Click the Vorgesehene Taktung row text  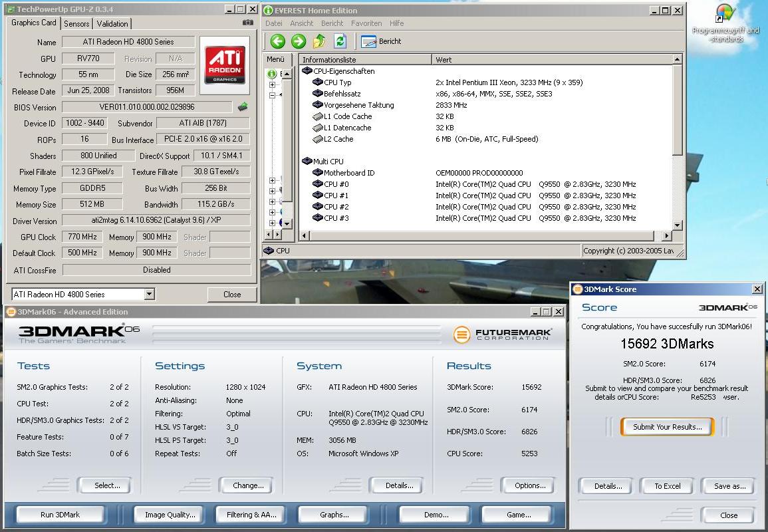(x=359, y=105)
